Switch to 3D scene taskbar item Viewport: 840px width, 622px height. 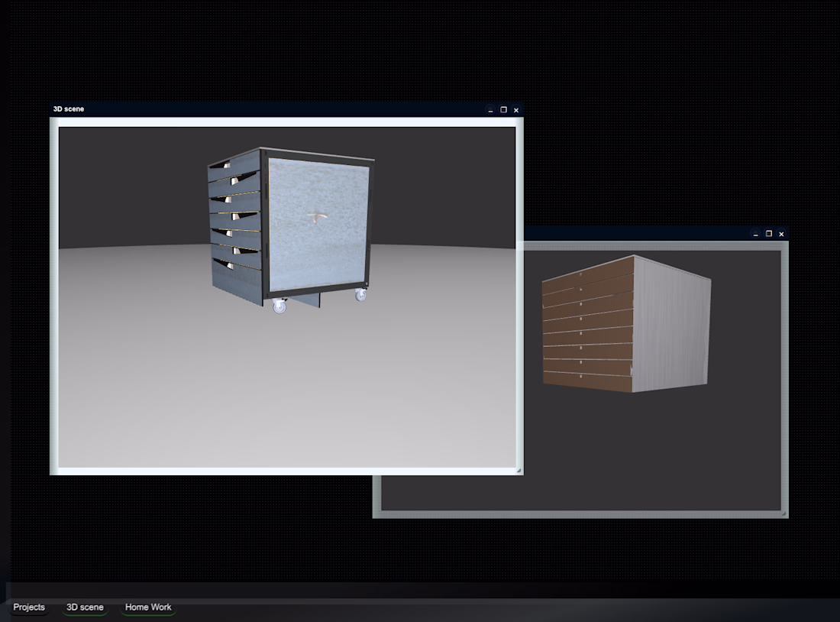(x=85, y=607)
